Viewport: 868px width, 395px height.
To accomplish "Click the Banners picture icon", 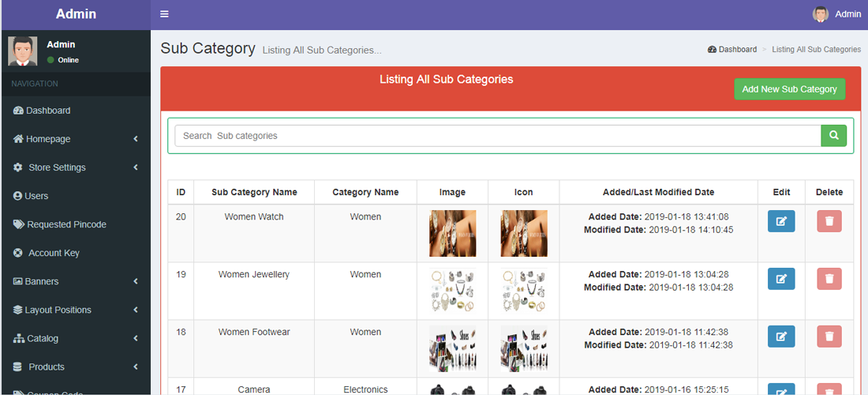I will coord(17,281).
